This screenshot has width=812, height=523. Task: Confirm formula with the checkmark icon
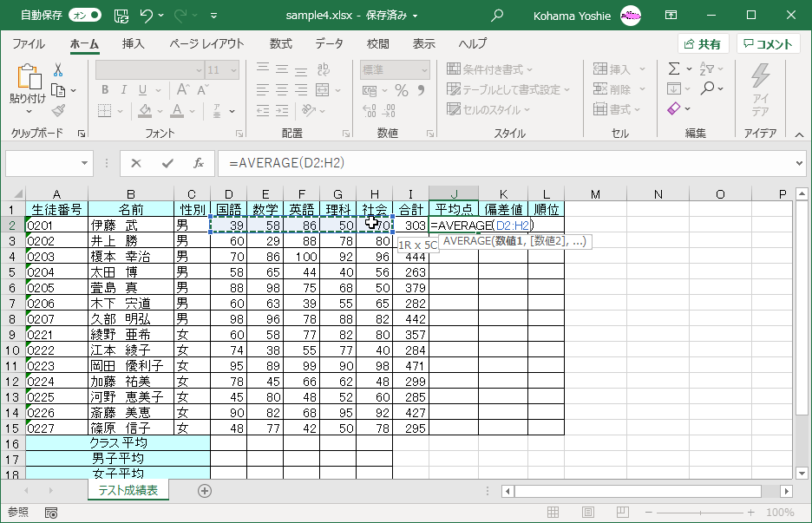[x=167, y=162]
